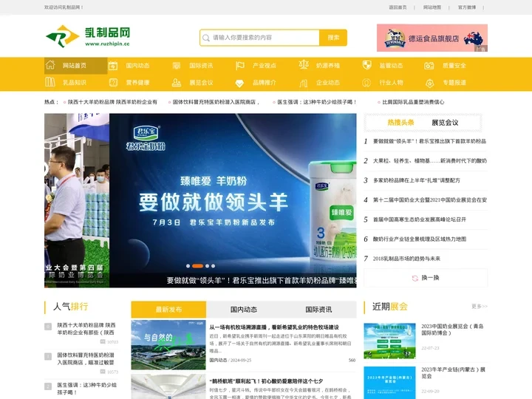Switch to the 展览会议 sidebar tab
Screen dimensions: 532x399
point(445,123)
